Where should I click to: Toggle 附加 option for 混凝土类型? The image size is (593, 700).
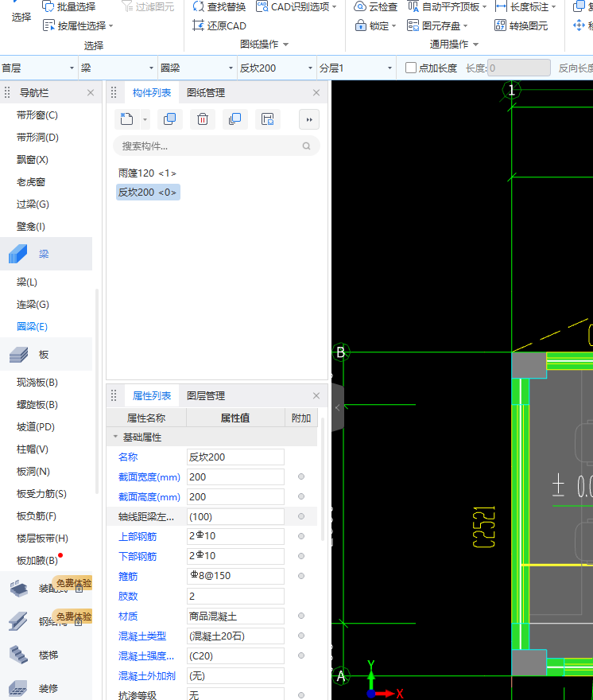[x=301, y=636]
